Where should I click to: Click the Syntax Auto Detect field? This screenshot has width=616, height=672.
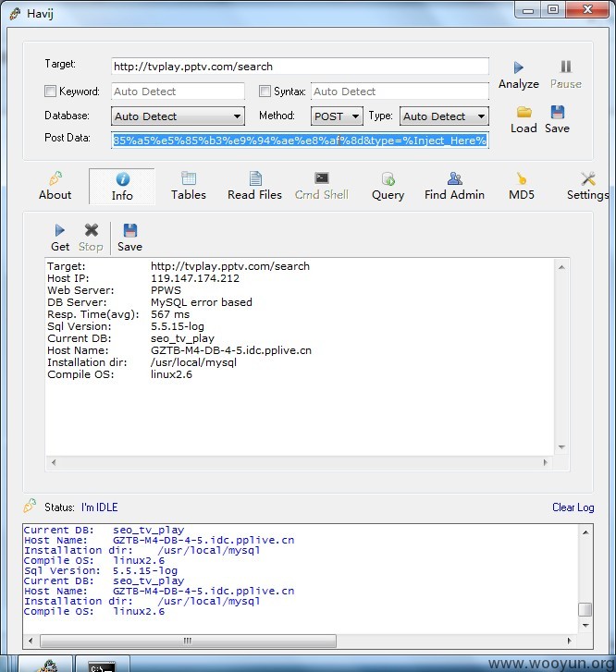[x=400, y=92]
